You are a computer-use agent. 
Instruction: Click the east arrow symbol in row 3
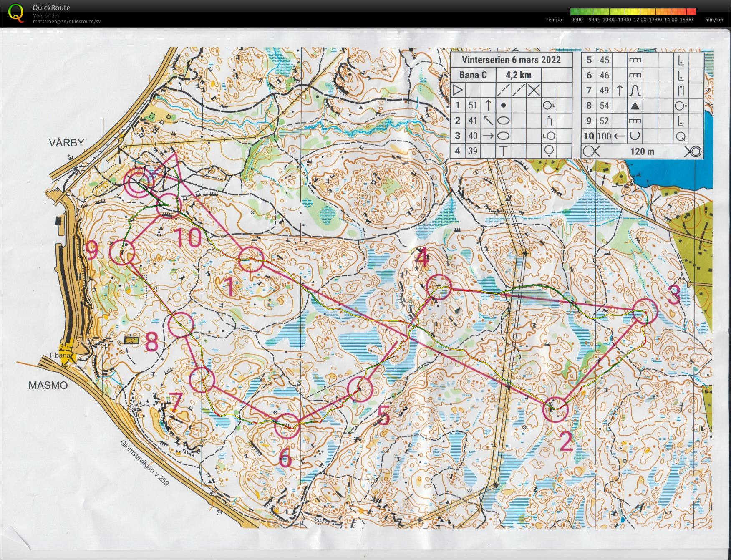pos(488,136)
